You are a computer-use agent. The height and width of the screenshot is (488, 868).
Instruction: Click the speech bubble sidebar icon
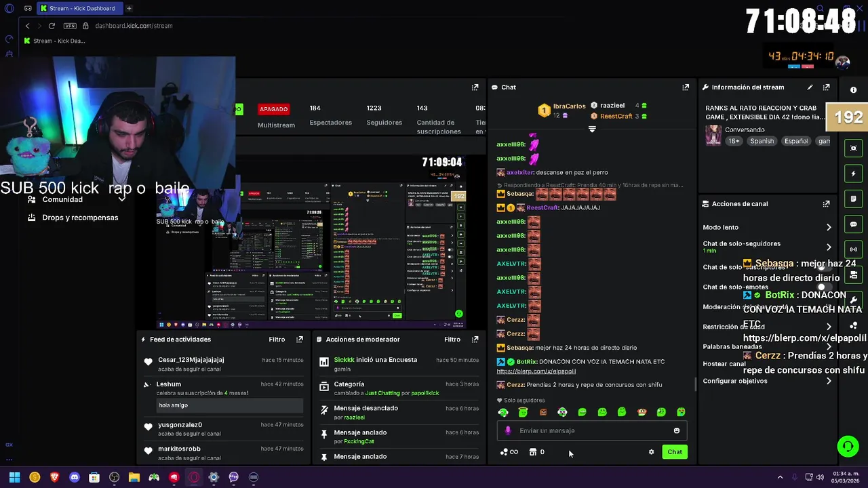(854, 224)
